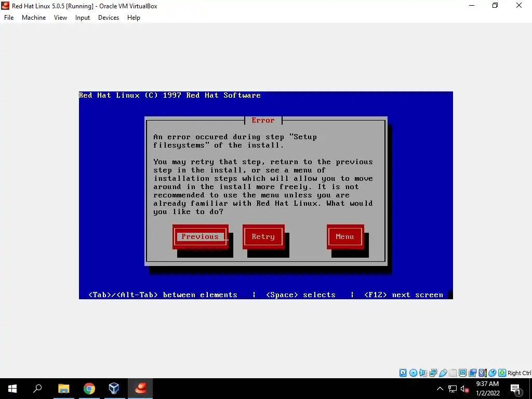Click the "Error" dialog title text

point(263,120)
